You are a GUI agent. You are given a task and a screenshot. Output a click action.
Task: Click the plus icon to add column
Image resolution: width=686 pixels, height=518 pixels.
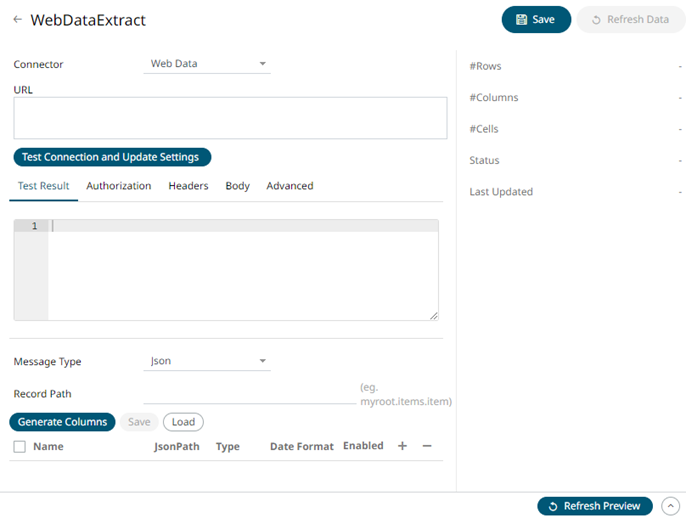coord(402,446)
